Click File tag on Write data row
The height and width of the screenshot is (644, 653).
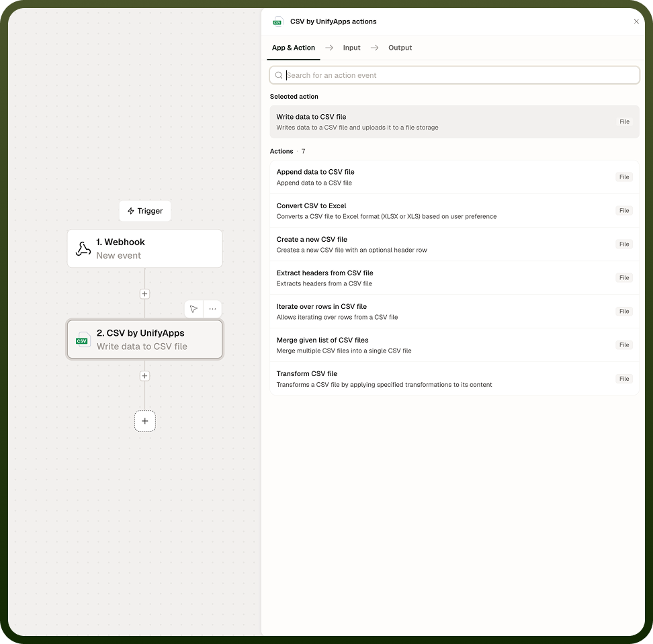tap(624, 122)
